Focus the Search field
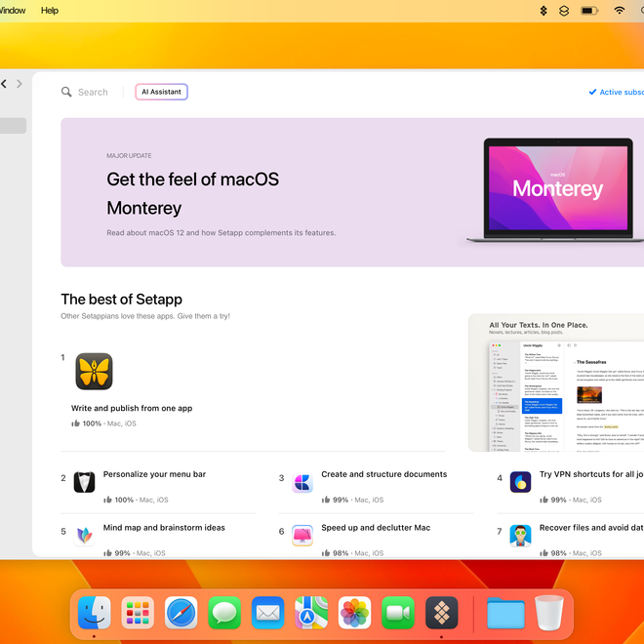The width and height of the screenshot is (644, 644). click(93, 92)
